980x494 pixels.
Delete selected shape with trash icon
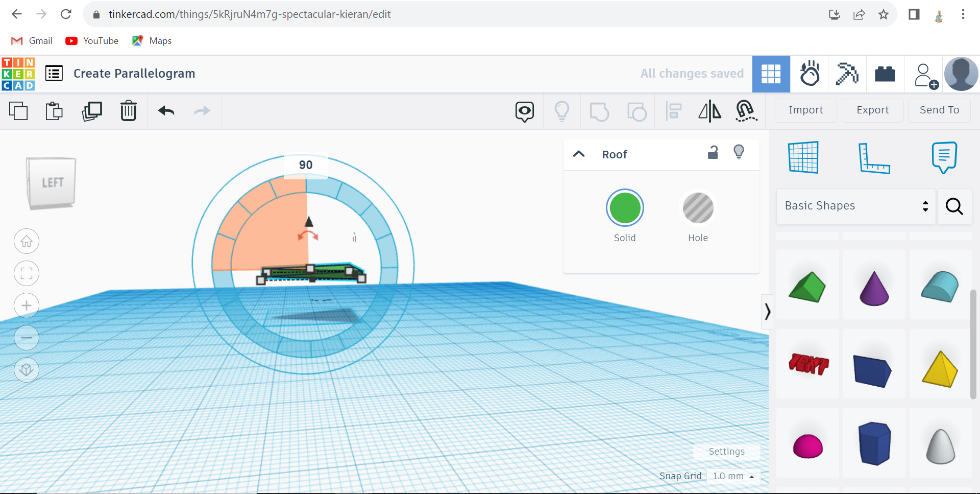click(x=129, y=111)
